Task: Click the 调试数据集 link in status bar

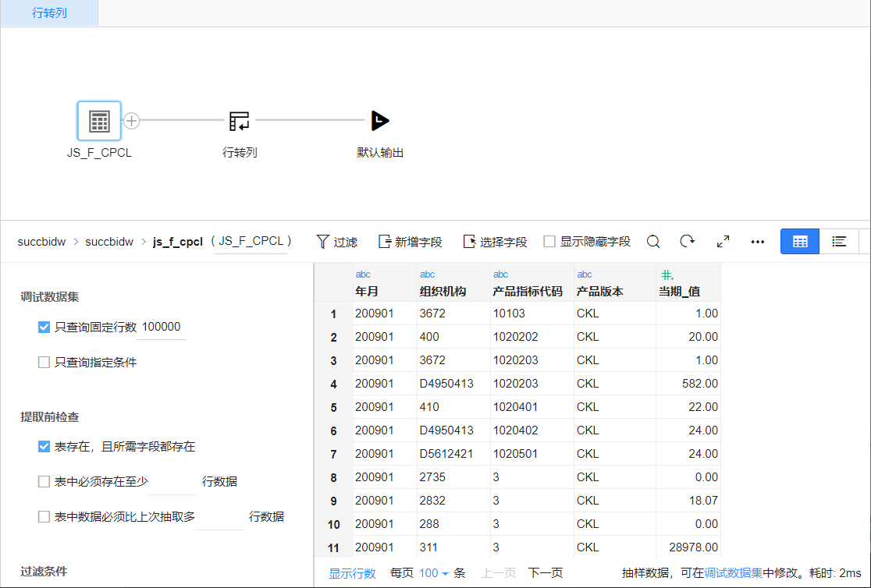Action: pyautogui.click(x=733, y=573)
